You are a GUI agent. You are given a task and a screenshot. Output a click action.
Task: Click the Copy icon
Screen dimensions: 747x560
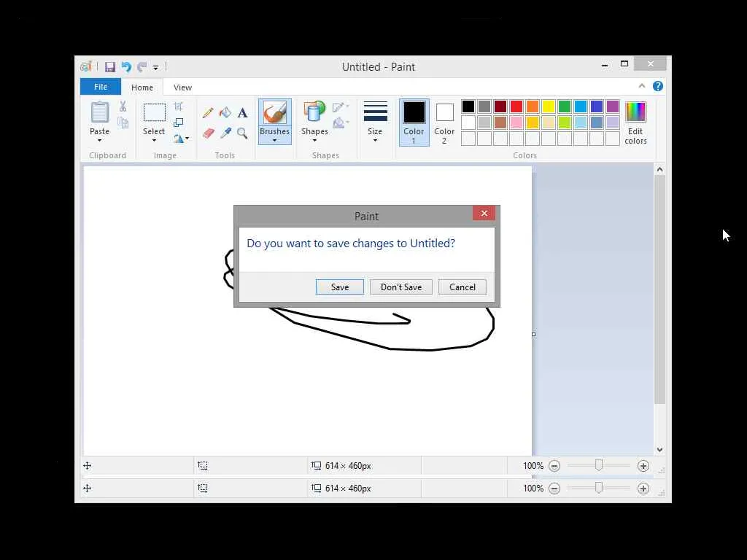(123, 122)
